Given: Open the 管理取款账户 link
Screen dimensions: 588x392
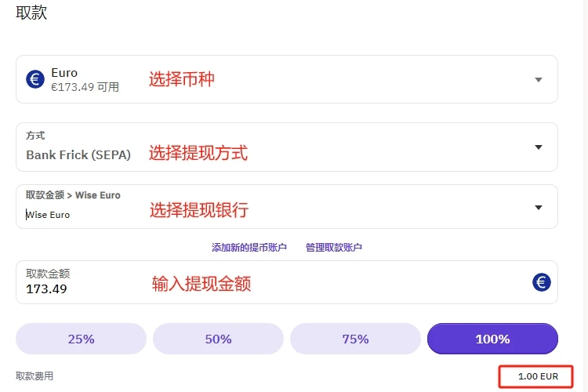Looking at the screenshot, I should [334, 248].
